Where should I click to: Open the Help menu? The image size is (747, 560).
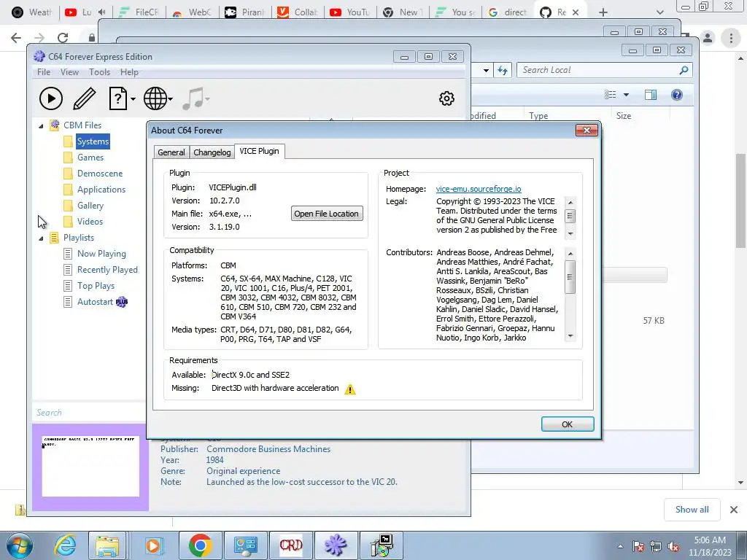coord(129,72)
